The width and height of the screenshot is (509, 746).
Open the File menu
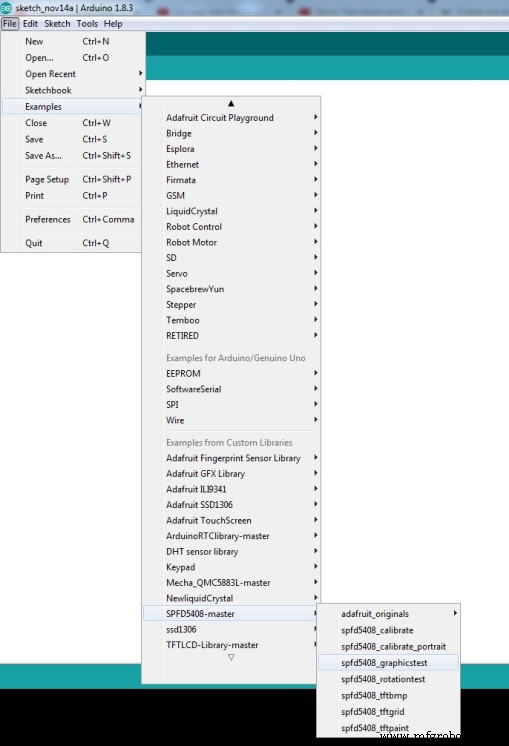point(10,23)
